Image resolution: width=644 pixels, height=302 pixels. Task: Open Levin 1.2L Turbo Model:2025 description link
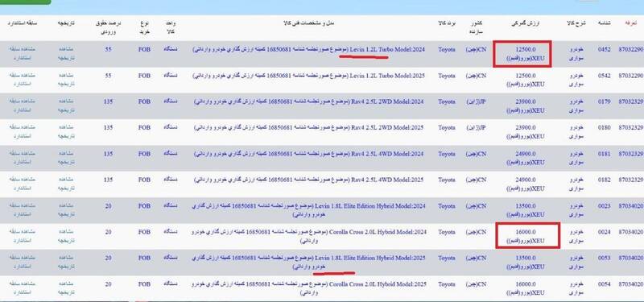pyautogui.click(x=308, y=76)
